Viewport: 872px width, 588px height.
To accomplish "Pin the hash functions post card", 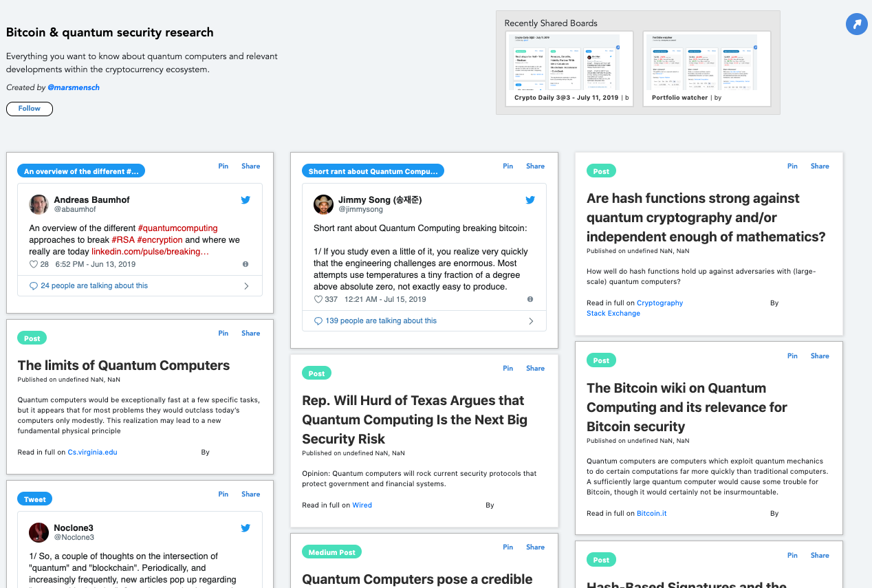I will (793, 166).
